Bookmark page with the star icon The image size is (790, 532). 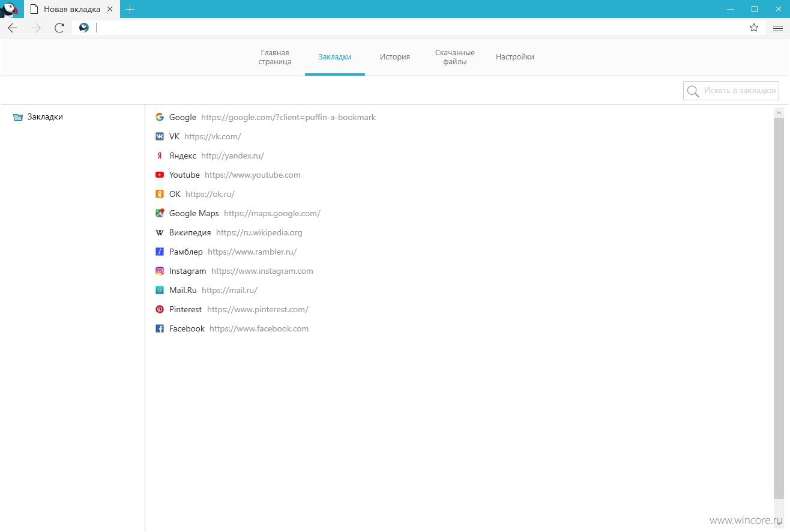click(754, 28)
